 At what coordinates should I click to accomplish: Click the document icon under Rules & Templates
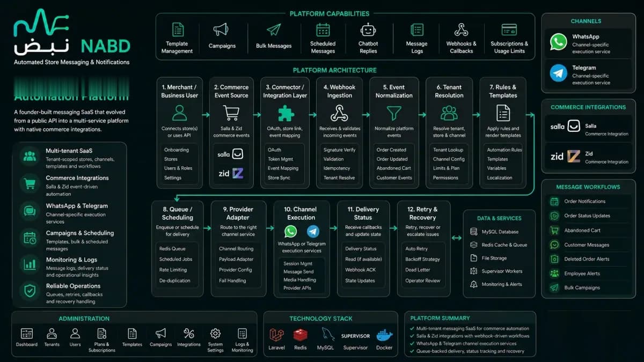click(x=503, y=113)
